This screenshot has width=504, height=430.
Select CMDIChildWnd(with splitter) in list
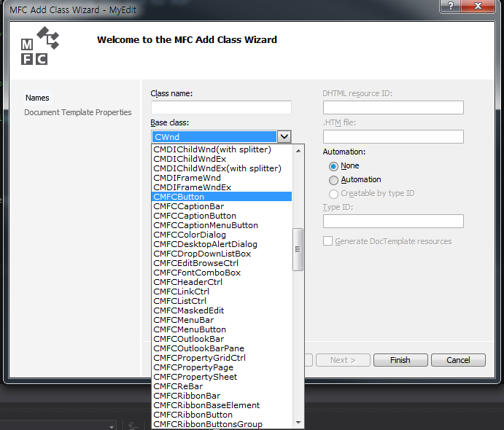[222, 149]
